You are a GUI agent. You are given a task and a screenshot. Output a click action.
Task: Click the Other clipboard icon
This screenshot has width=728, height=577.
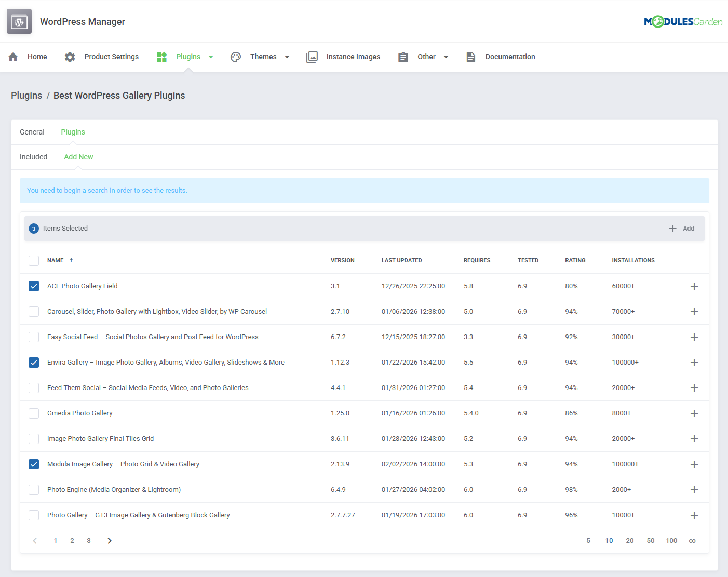[403, 57]
